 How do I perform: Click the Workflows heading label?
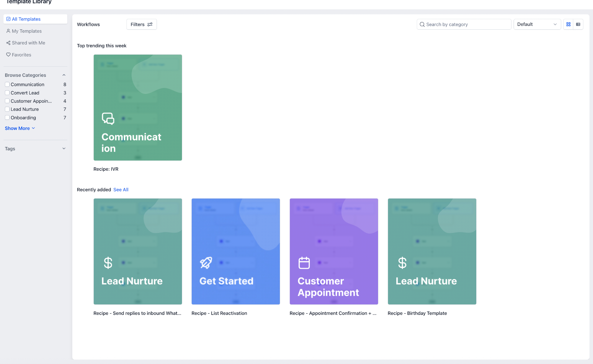[x=88, y=24]
